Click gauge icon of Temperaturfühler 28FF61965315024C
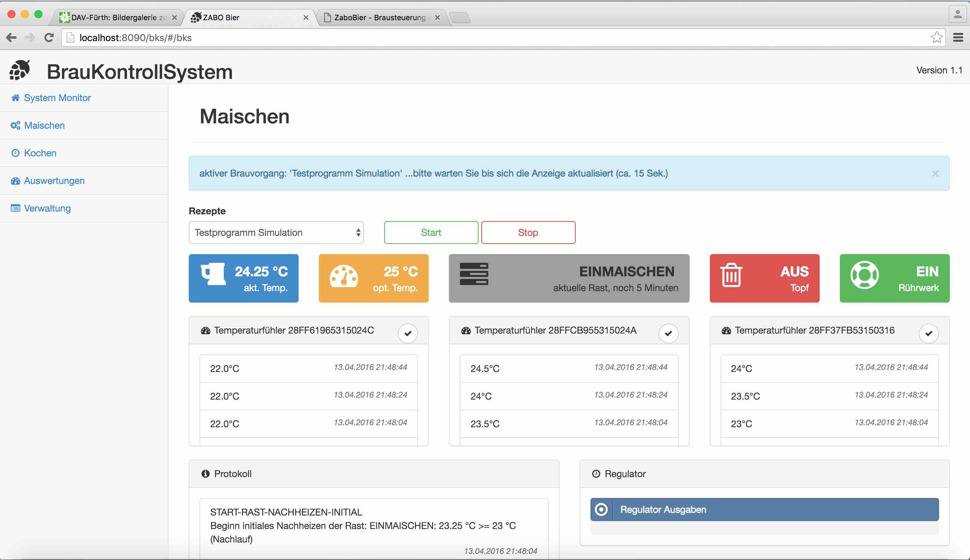This screenshot has height=560, width=970. point(205,331)
